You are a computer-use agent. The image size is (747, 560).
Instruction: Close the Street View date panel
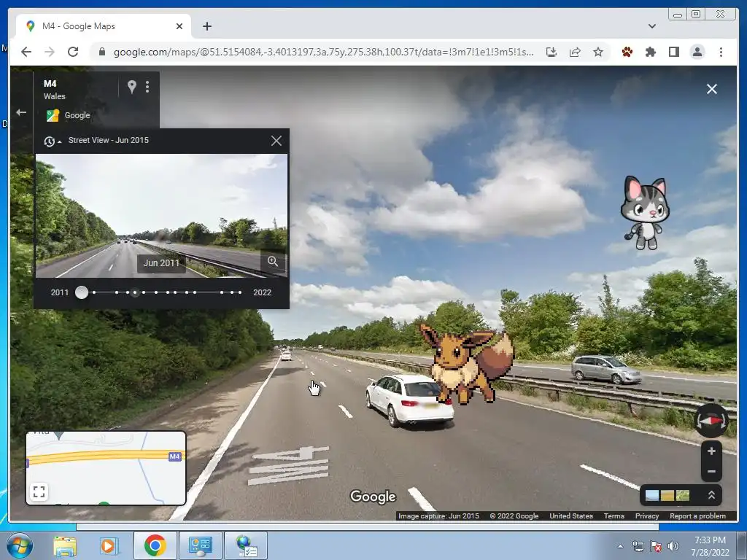tap(276, 141)
